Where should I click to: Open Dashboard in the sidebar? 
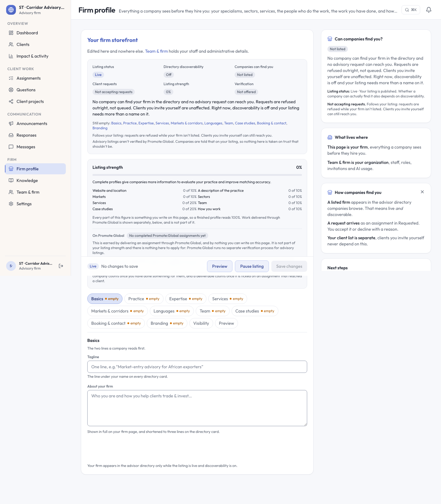click(x=35, y=33)
